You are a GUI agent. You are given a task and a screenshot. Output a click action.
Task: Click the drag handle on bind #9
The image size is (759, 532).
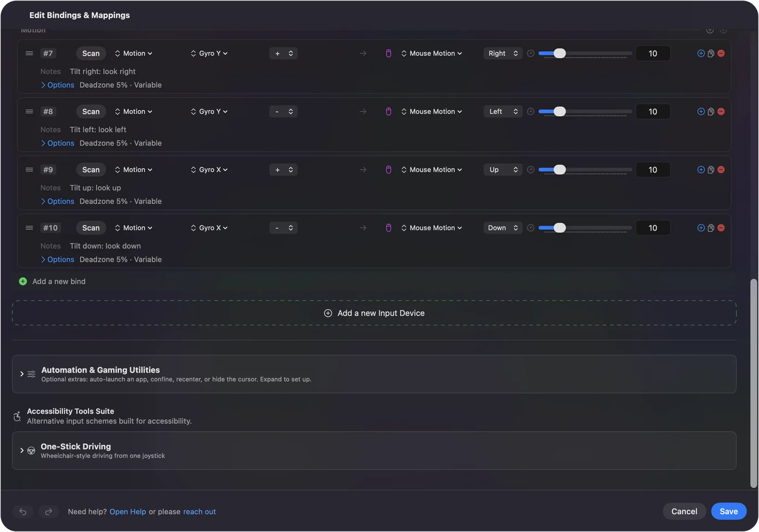[x=29, y=170]
